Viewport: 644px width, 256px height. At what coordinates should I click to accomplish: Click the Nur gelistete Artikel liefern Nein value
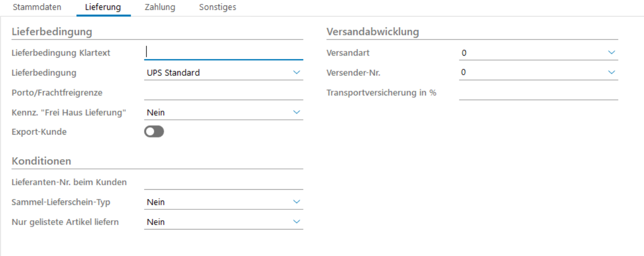click(216, 222)
